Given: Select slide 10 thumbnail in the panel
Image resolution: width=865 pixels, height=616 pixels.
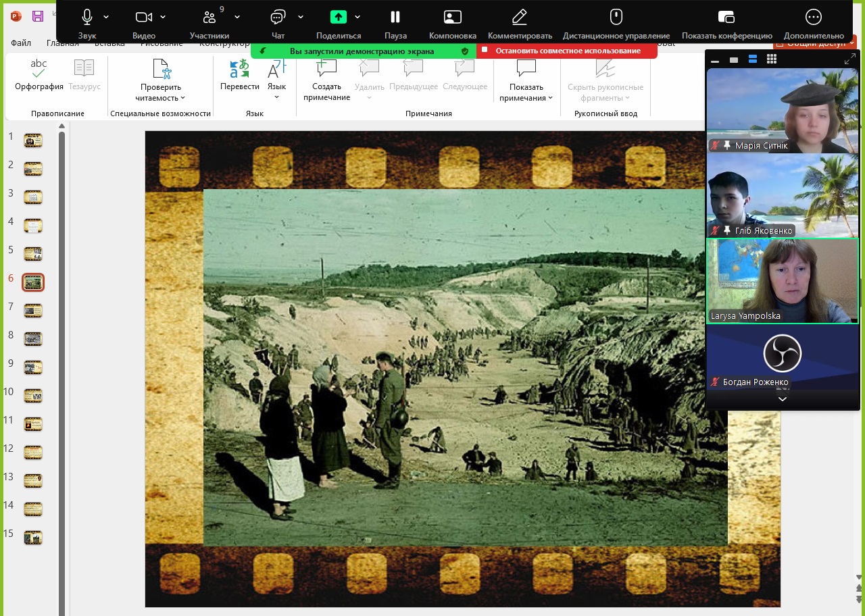Looking at the screenshot, I should [x=33, y=396].
